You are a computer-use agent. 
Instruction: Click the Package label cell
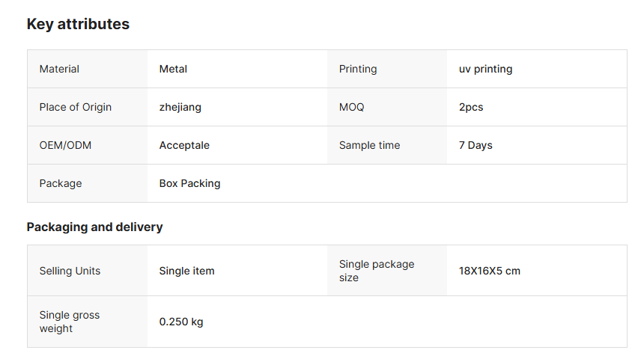[61, 183]
